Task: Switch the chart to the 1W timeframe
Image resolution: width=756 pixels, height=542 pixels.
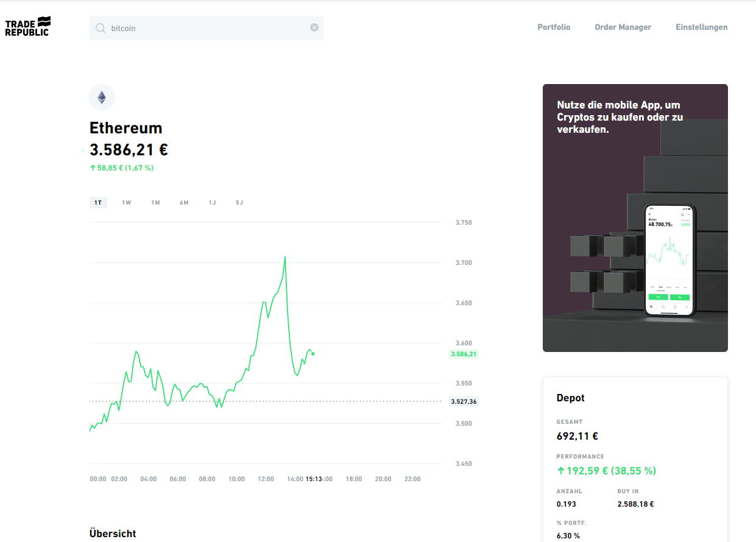Action: click(127, 202)
